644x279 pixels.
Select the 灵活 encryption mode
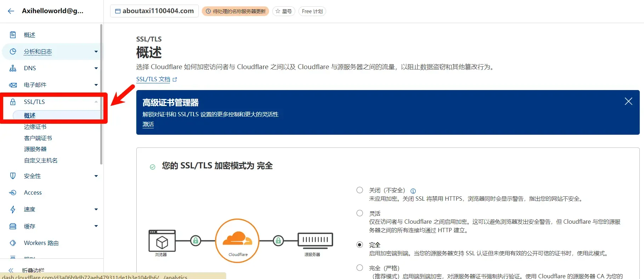pyautogui.click(x=360, y=213)
